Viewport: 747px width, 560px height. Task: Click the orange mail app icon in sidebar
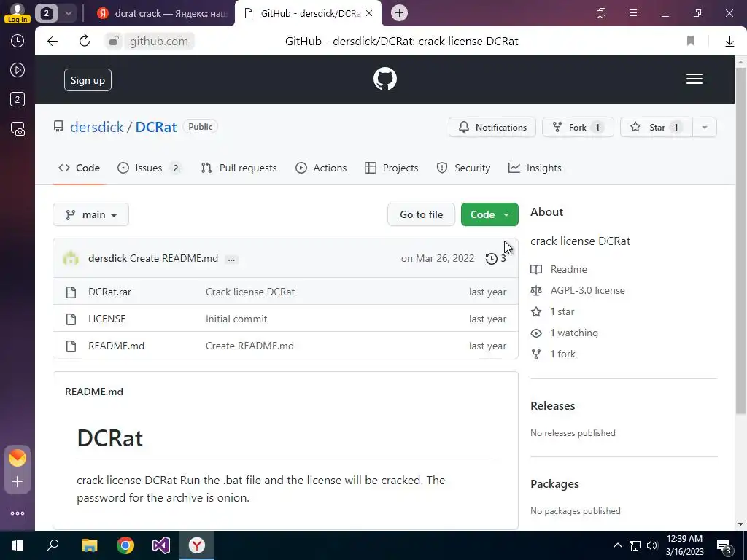(18, 458)
